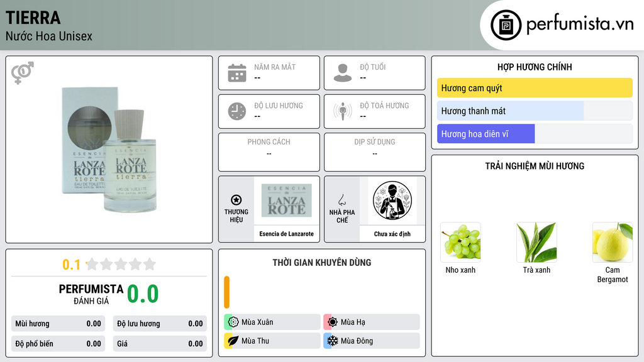
Task: Click the Nho xanh caption text
Action: click(460, 270)
